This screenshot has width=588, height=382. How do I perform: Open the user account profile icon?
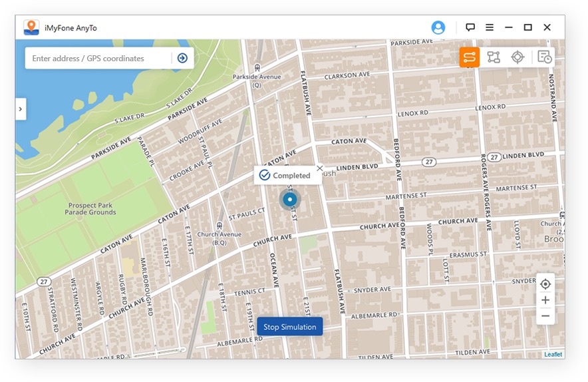click(x=438, y=27)
